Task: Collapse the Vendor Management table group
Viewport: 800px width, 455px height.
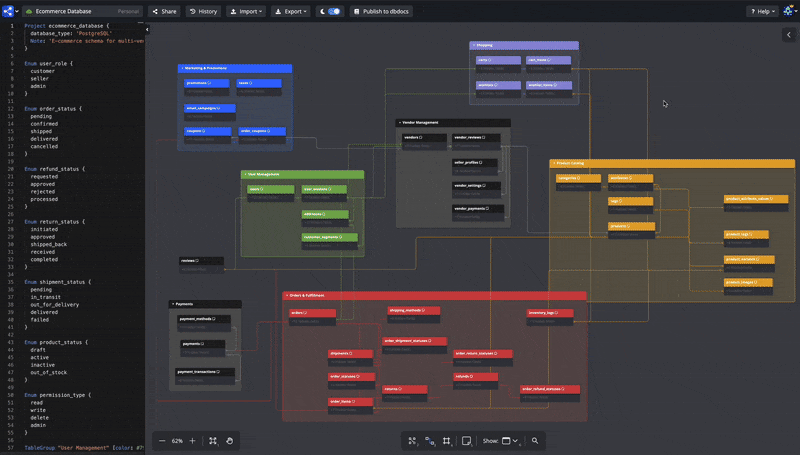Action: (399, 122)
